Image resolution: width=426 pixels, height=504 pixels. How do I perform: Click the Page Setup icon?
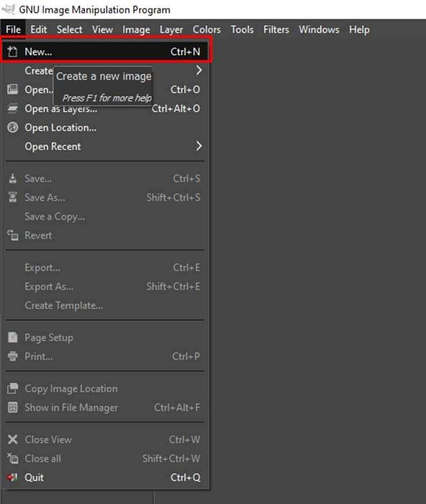tap(13, 338)
